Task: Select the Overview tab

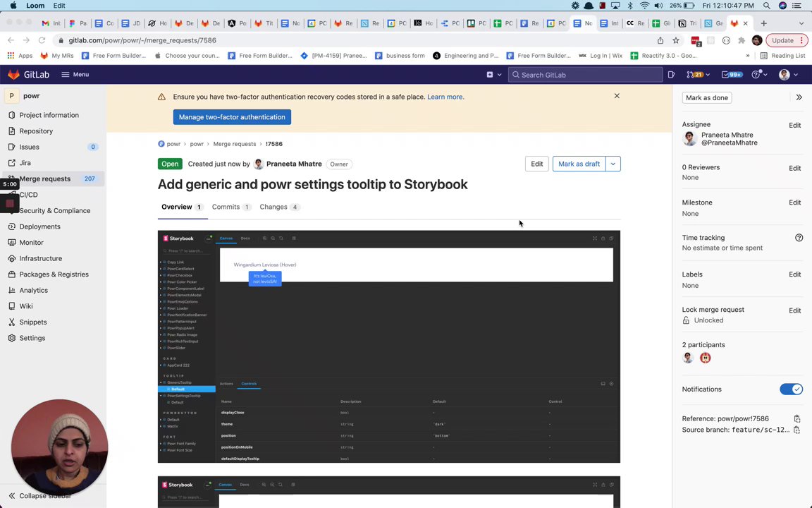Action: coord(182,207)
